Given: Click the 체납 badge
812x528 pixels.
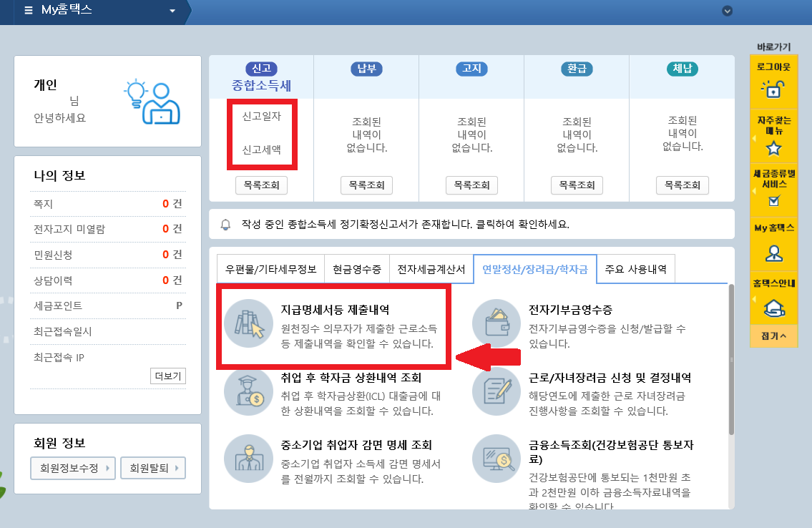Looking at the screenshot, I should point(682,69).
